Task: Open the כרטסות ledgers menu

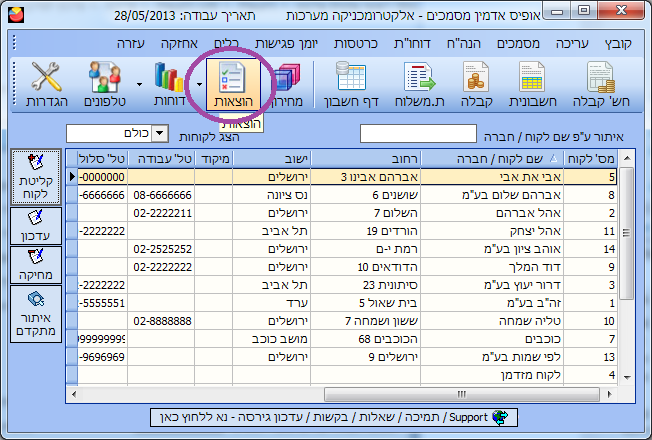Action: pos(356,43)
